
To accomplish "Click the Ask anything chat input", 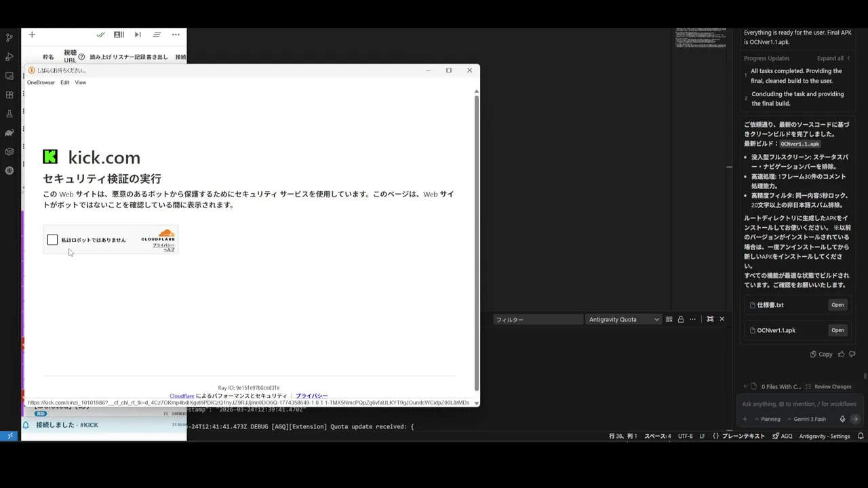I will tap(799, 404).
